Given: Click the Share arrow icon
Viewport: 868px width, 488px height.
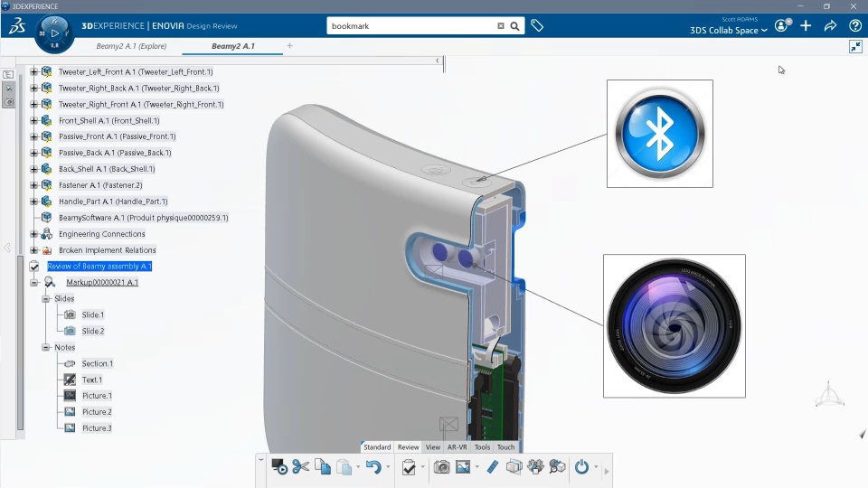Looking at the screenshot, I should click(830, 25).
